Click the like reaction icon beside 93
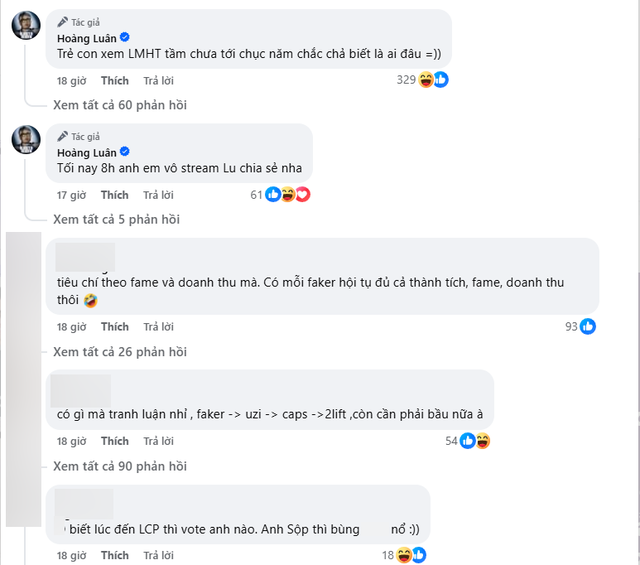640x565 pixels. [588, 327]
